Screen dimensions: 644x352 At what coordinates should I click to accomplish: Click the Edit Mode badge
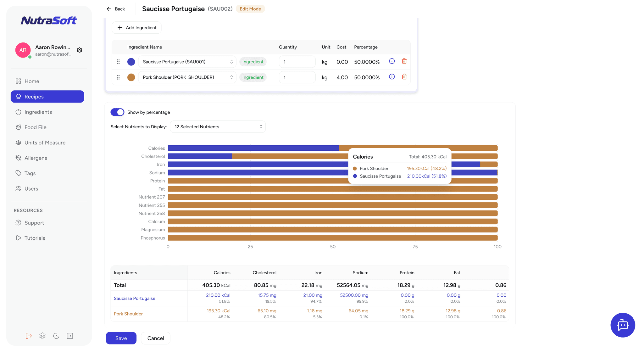pos(250,9)
